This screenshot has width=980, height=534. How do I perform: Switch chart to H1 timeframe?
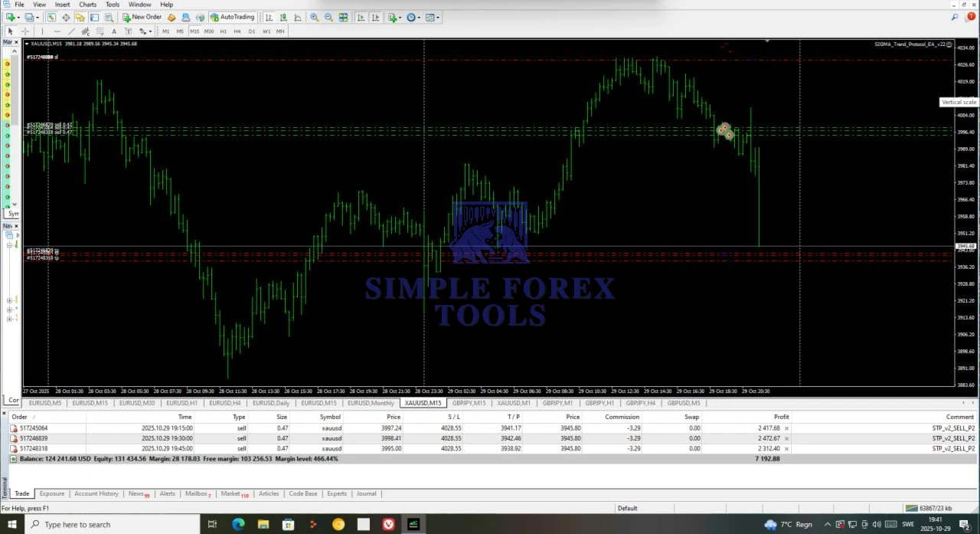click(224, 31)
